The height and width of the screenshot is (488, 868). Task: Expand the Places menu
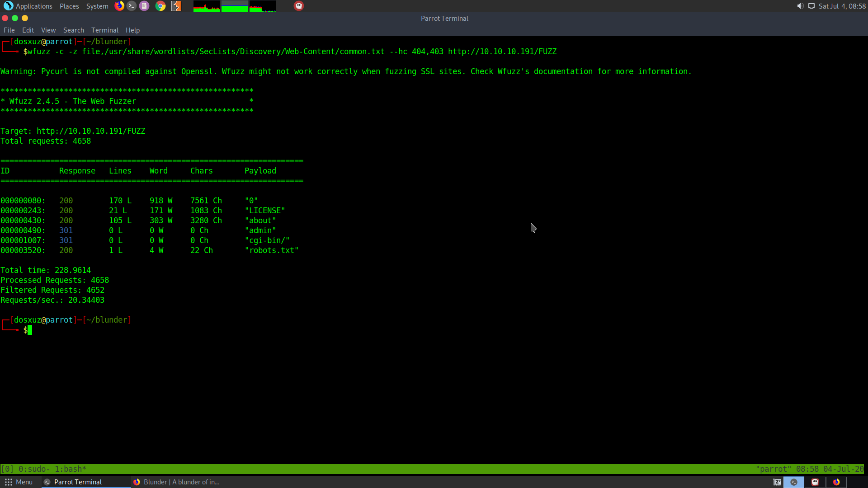[x=69, y=6]
